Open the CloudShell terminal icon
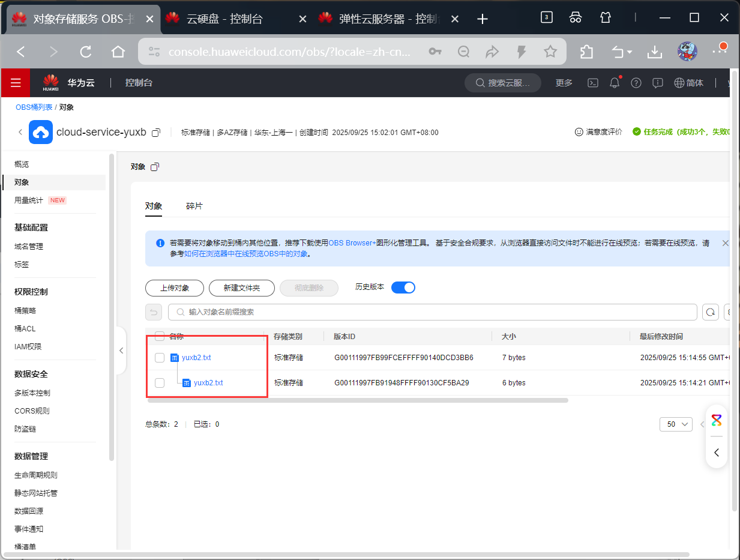This screenshot has height=560, width=740. click(592, 83)
